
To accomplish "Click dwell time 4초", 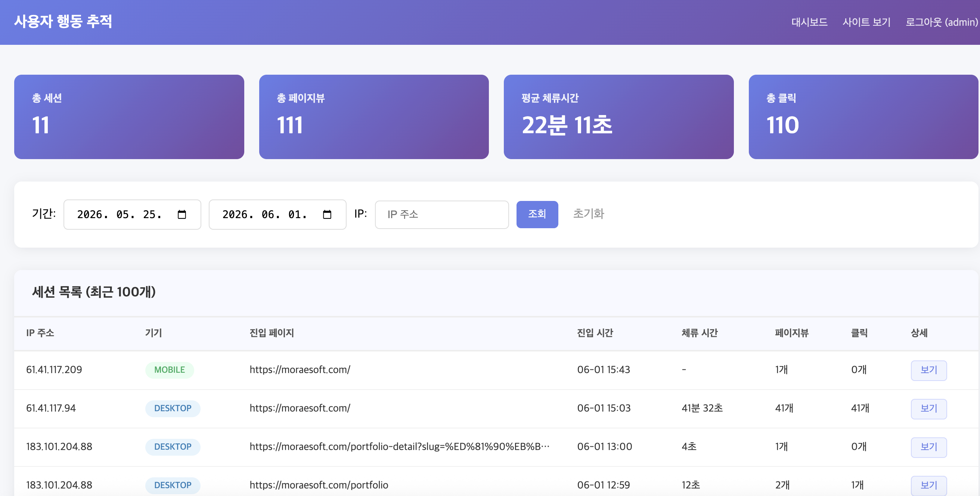I will [689, 447].
